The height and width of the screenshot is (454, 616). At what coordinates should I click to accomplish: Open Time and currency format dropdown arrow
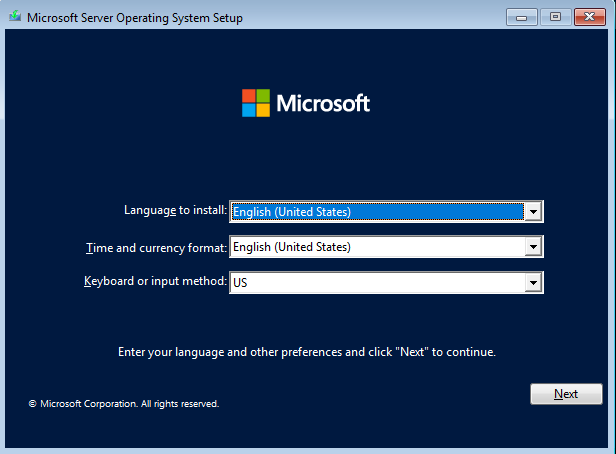click(x=533, y=247)
